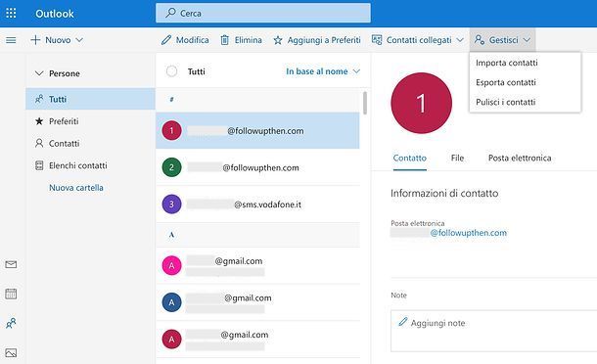Screen dimensions: 597x364
Task: Switch to the File tab
Action: pyautogui.click(x=457, y=158)
